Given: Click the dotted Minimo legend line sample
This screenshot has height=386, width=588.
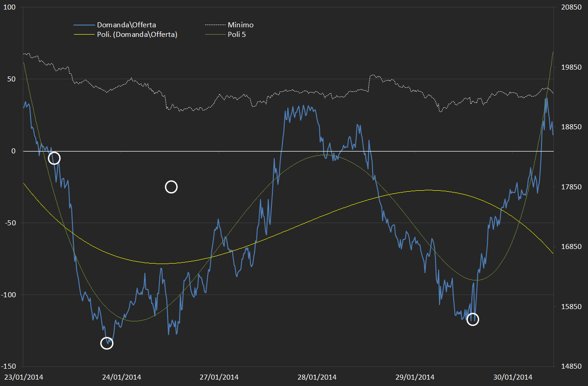Looking at the screenshot, I should (215, 25).
